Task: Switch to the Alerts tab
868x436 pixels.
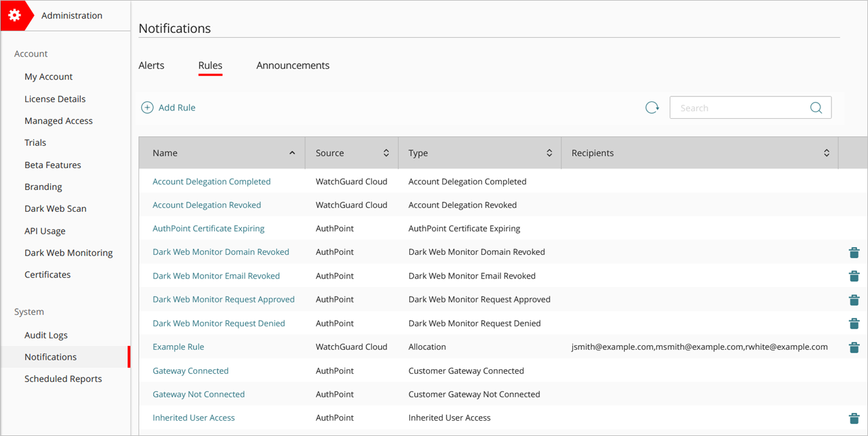Action: (x=151, y=65)
